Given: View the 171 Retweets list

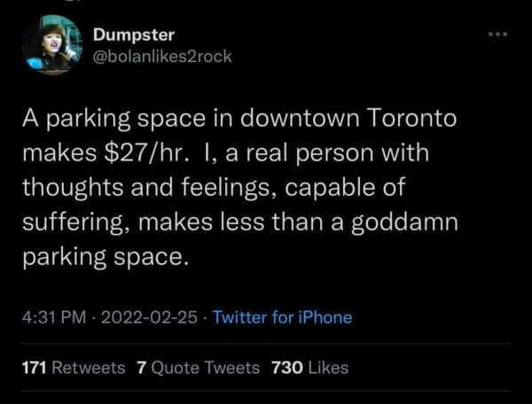Looking at the screenshot, I should pos(73,367).
